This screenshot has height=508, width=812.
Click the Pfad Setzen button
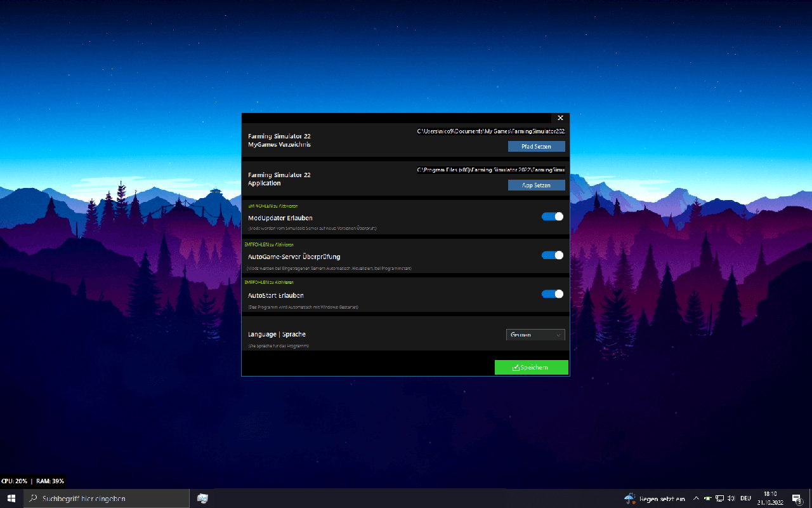point(536,147)
